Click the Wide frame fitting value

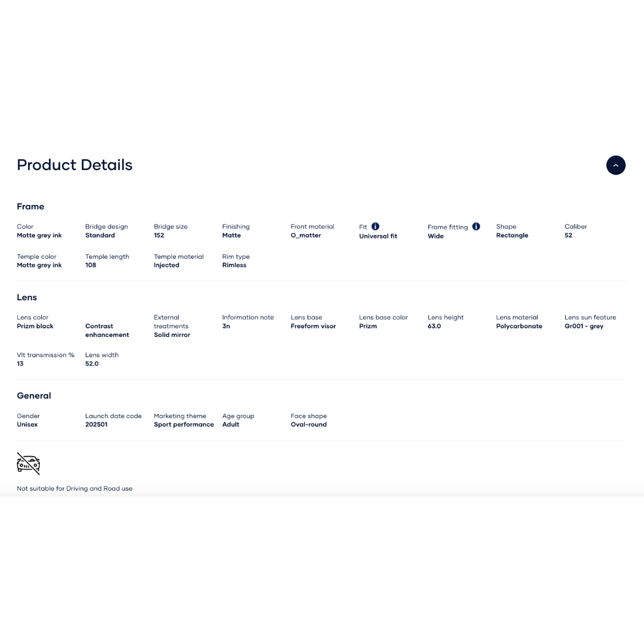435,236
